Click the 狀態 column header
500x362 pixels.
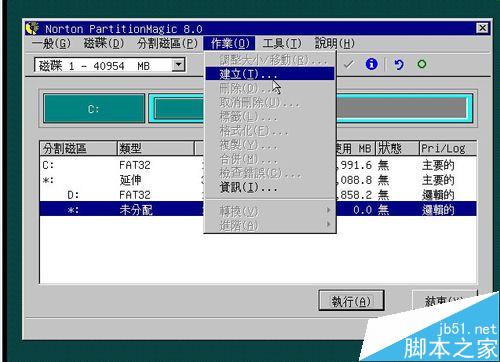tap(397, 148)
